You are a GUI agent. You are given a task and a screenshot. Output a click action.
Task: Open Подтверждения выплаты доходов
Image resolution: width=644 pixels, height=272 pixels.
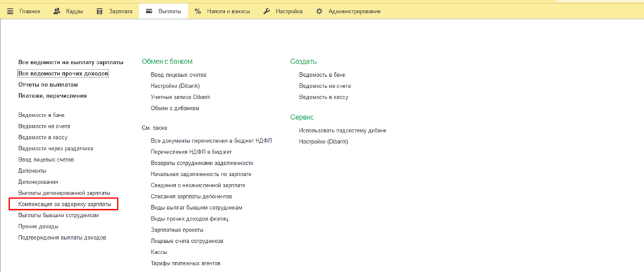pyautogui.click(x=62, y=238)
